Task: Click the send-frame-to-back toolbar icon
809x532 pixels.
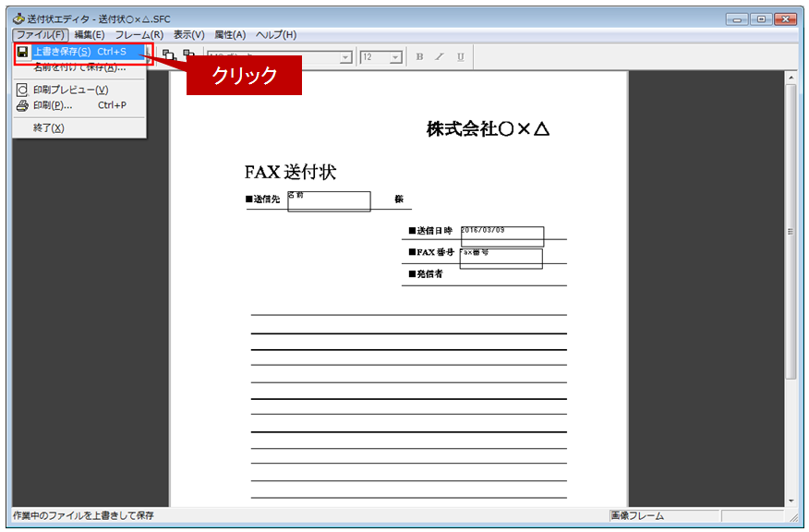Action: 189,53
